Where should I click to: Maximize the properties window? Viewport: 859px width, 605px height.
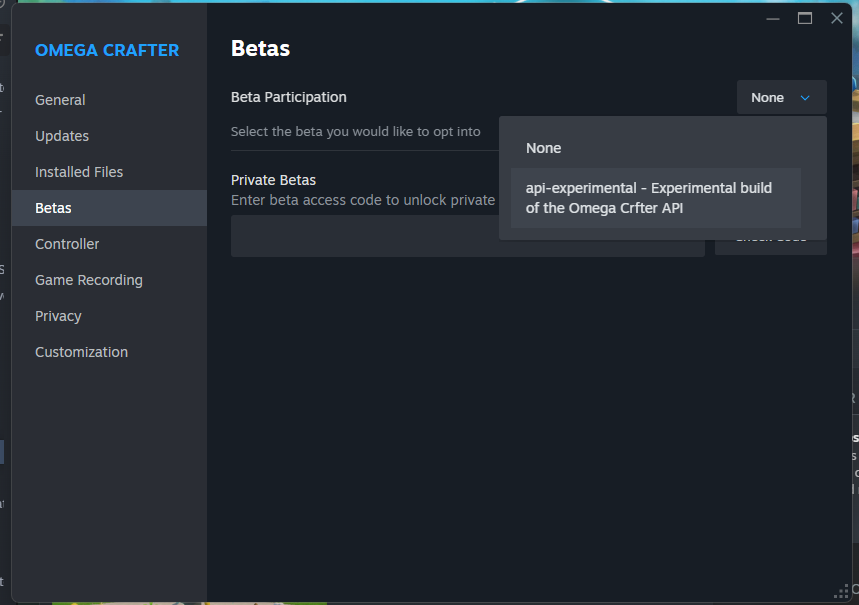pyautogui.click(x=805, y=18)
